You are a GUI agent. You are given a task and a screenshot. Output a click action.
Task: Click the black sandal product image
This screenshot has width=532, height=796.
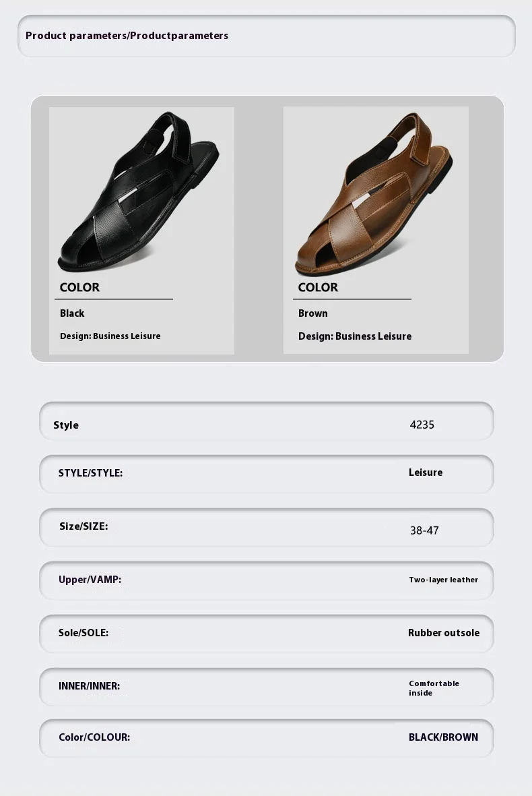pos(139,191)
